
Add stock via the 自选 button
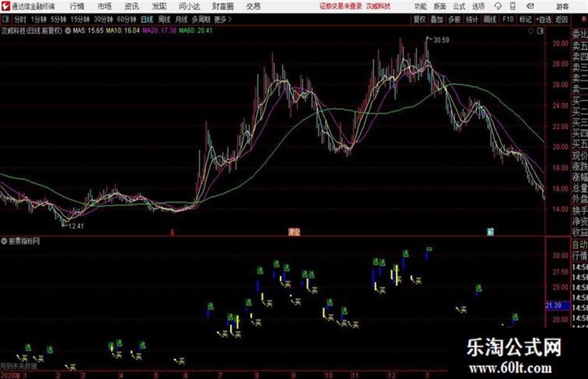point(544,19)
